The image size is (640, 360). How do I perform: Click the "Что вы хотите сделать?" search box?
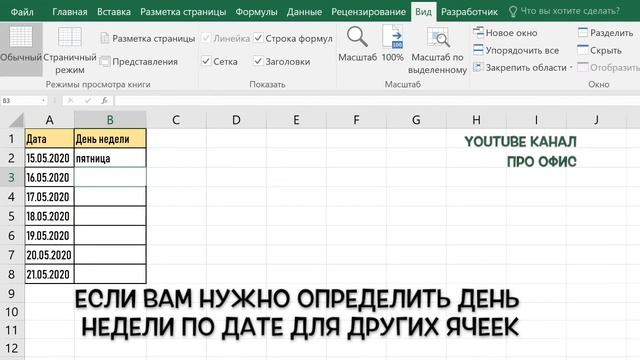[x=570, y=11]
